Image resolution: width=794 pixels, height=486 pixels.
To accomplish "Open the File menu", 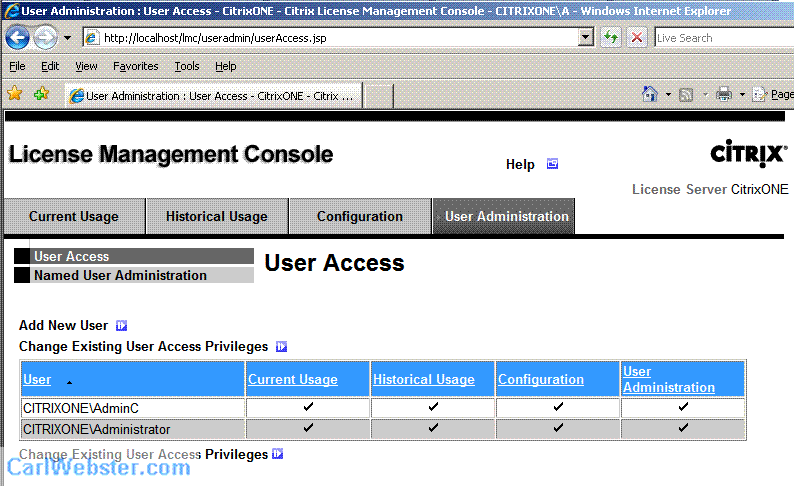I will tap(17, 66).
